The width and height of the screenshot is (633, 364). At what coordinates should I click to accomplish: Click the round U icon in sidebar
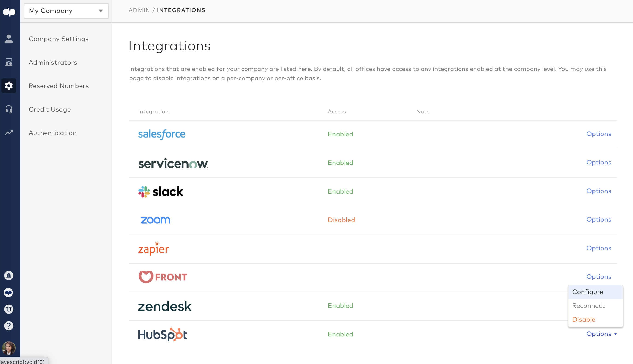9,309
